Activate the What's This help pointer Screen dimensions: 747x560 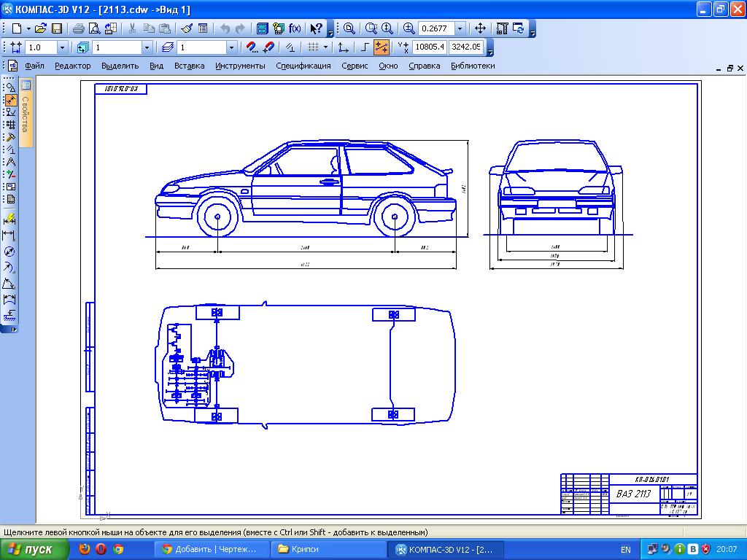tap(316, 28)
